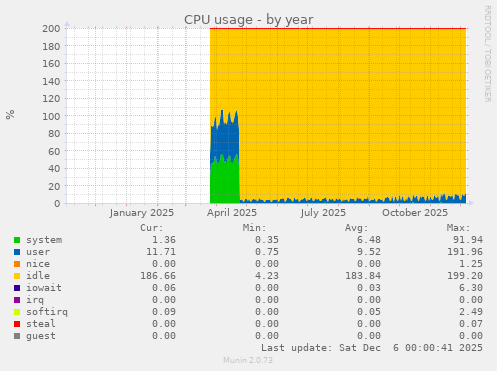
Task: Select the "nice" legend label
Action: coord(38,264)
